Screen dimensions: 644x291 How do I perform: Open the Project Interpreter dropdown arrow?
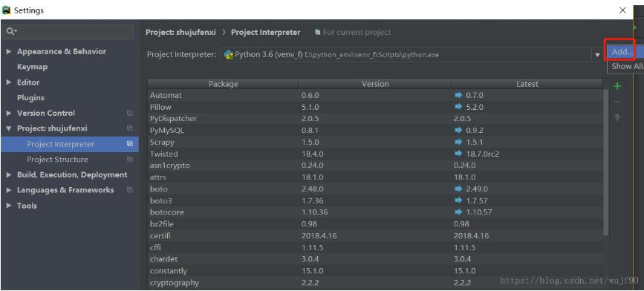[x=596, y=55]
